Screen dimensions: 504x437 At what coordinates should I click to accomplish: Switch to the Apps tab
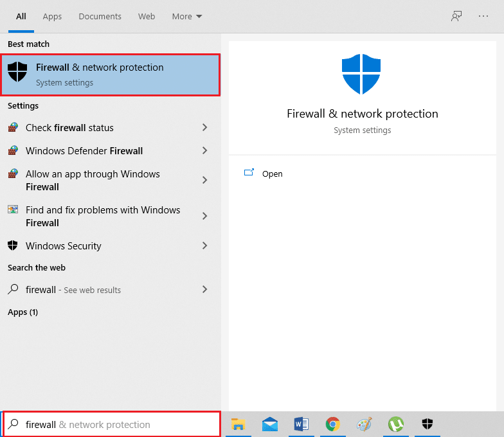52,16
